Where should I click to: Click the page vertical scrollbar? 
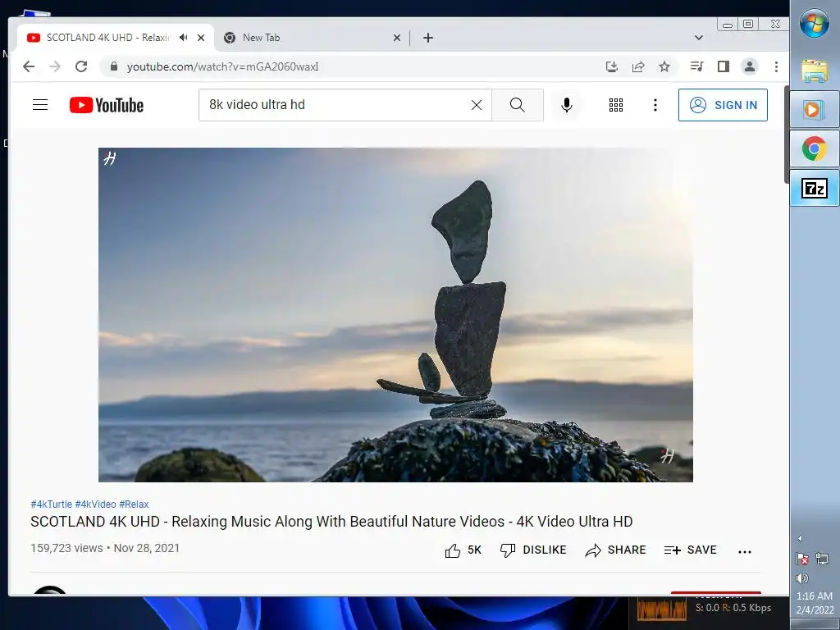click(787, 134)
